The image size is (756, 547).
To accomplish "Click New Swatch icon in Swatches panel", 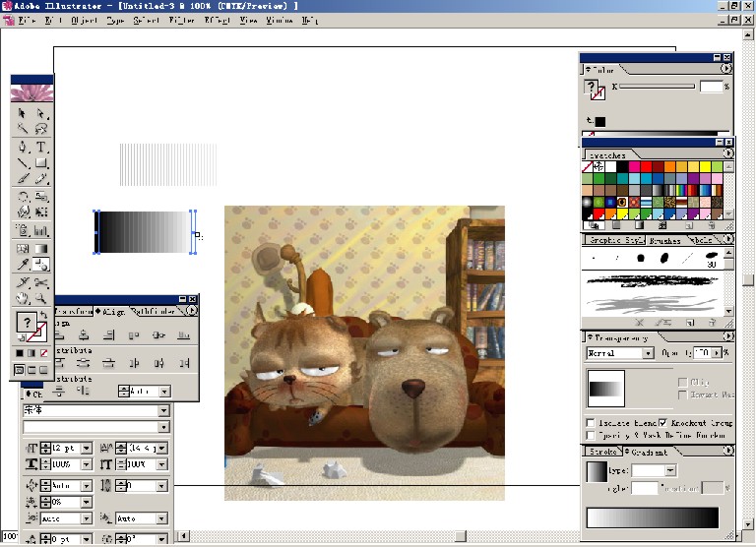I will [x=689, y=225].
